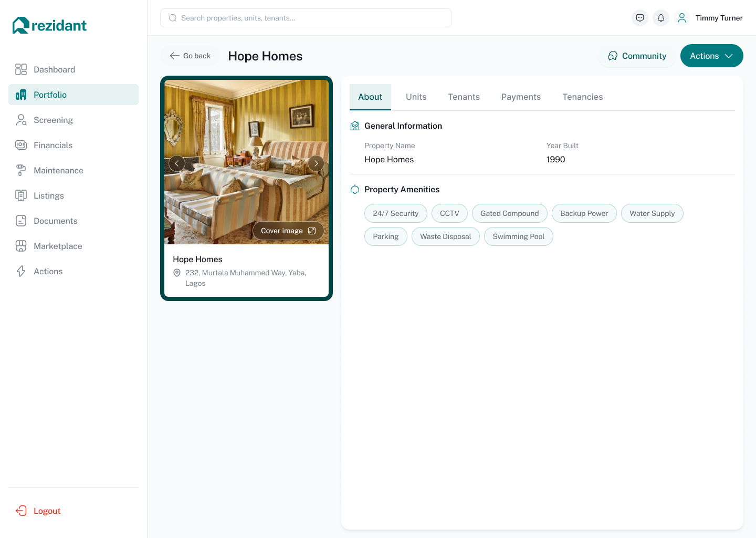756x538 pixels.
Task: Open the Dashboard grid icon
Action: pos(21,69)
